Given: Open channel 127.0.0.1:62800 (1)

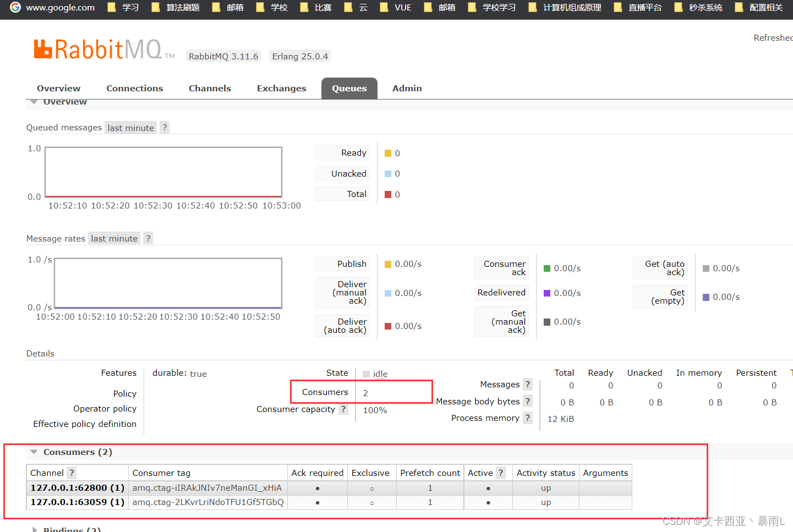Looking at the screenshot, I should click(78, 488).
